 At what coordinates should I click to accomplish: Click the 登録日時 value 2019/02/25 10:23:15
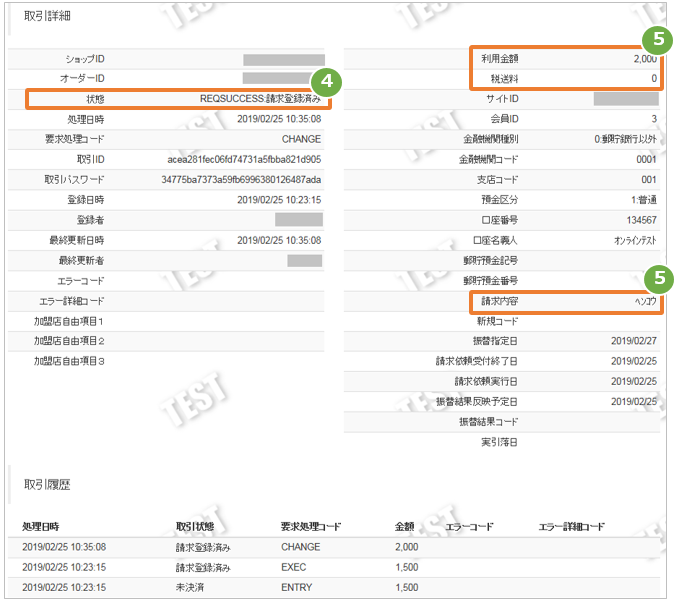tap(279, 200)
